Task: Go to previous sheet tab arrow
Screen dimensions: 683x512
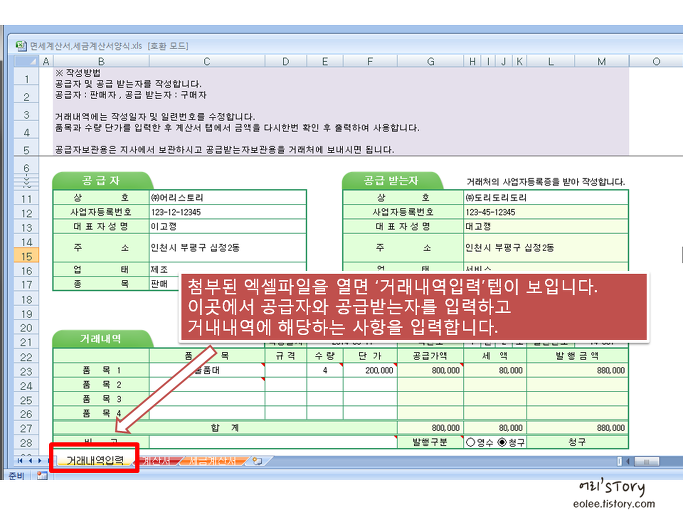Action: [x=30, y=461]
